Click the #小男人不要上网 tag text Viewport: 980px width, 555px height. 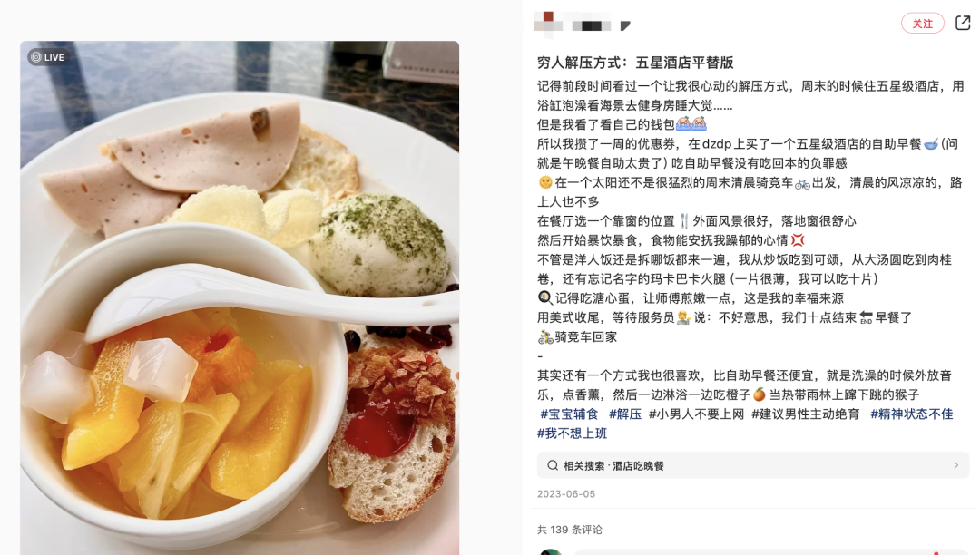(696, 414)
